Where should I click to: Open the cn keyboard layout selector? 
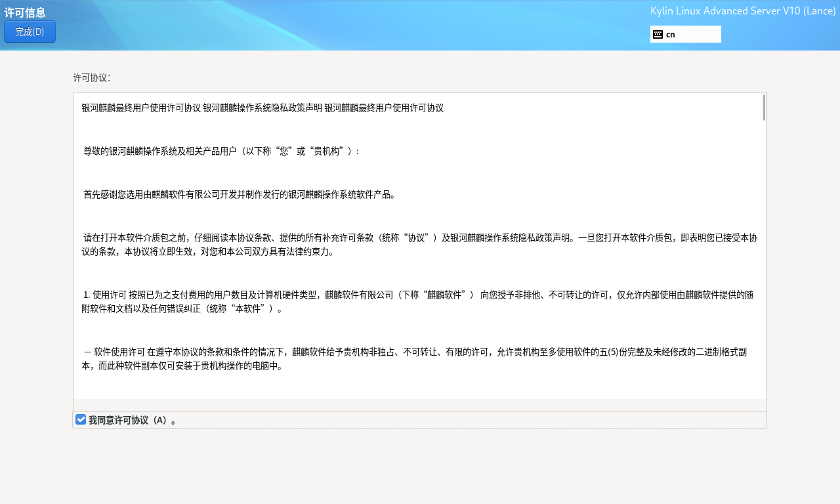[686, 33]
